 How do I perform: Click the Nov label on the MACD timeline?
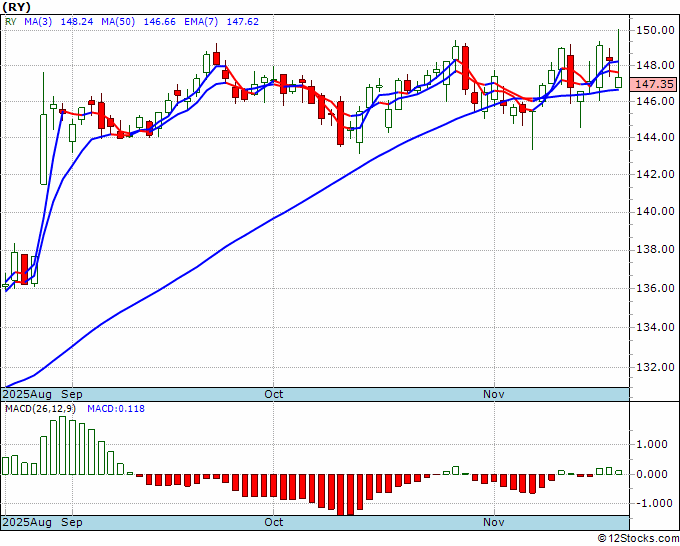tap(494, 522)
